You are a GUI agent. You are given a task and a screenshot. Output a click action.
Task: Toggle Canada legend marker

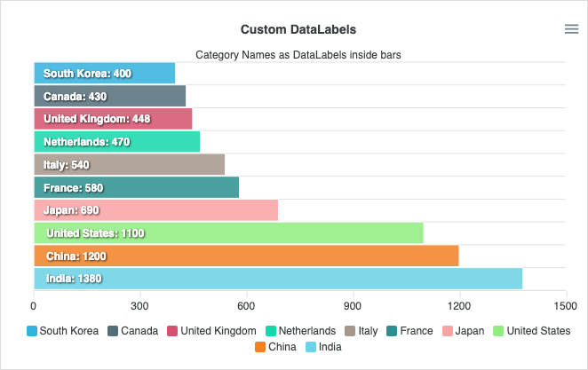[113, 331]
